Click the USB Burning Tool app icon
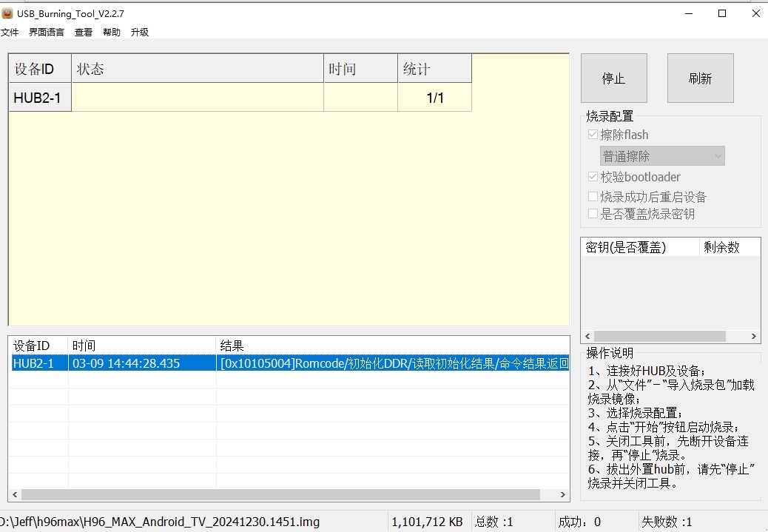Screen dimensions: 768x532 7,13
